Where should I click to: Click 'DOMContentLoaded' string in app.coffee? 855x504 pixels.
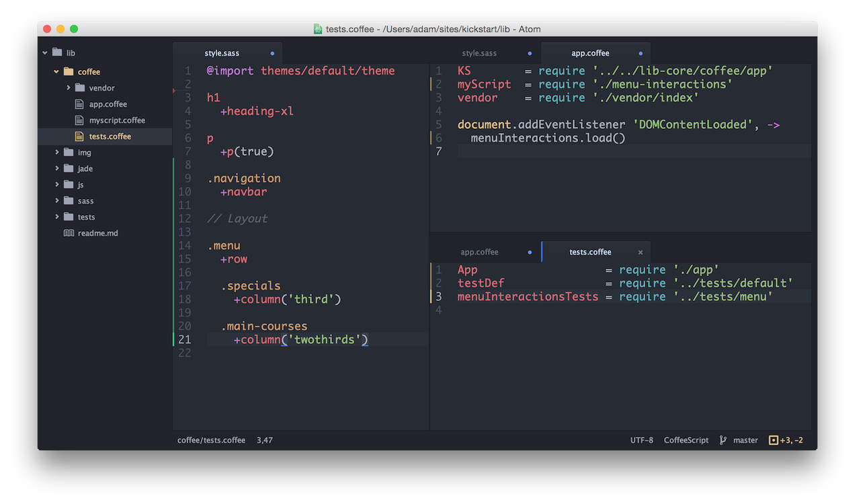[693, 124]
